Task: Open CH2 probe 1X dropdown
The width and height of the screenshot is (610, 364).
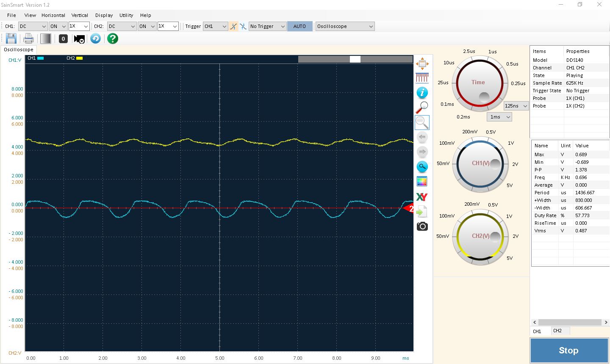Action: tap(168, 26)
